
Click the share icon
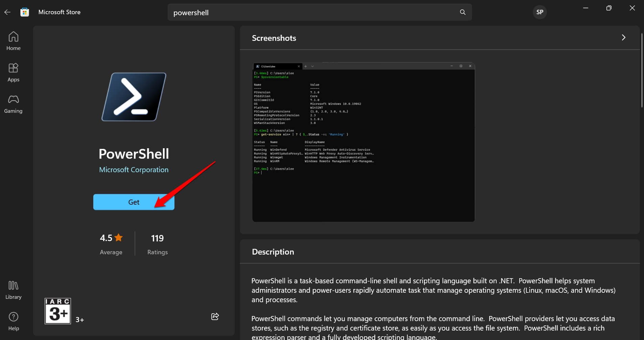point(215,316)
